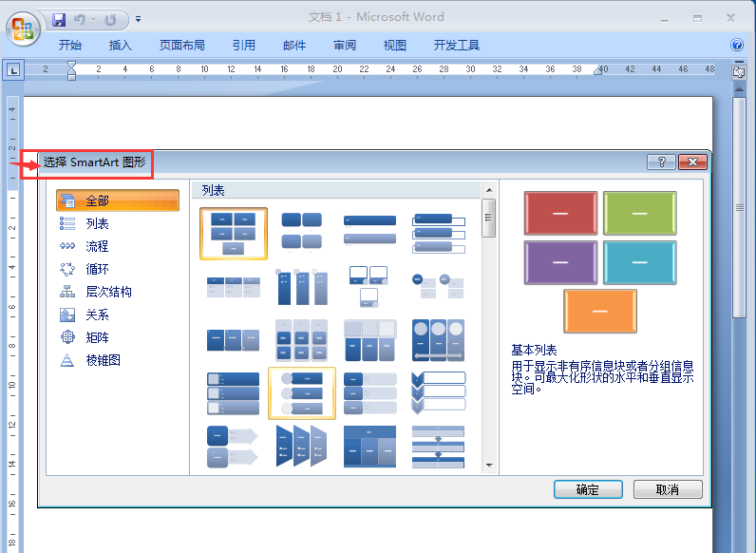Click the Word document vertical scrollbar thumb
The height and width of the screenshot is (553, 756).
click(739, 207)
